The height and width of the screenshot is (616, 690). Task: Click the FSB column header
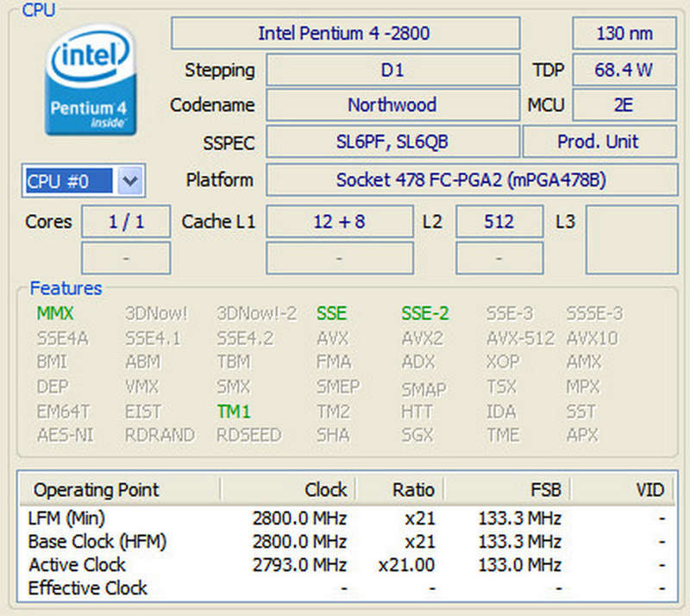point(507,490)
